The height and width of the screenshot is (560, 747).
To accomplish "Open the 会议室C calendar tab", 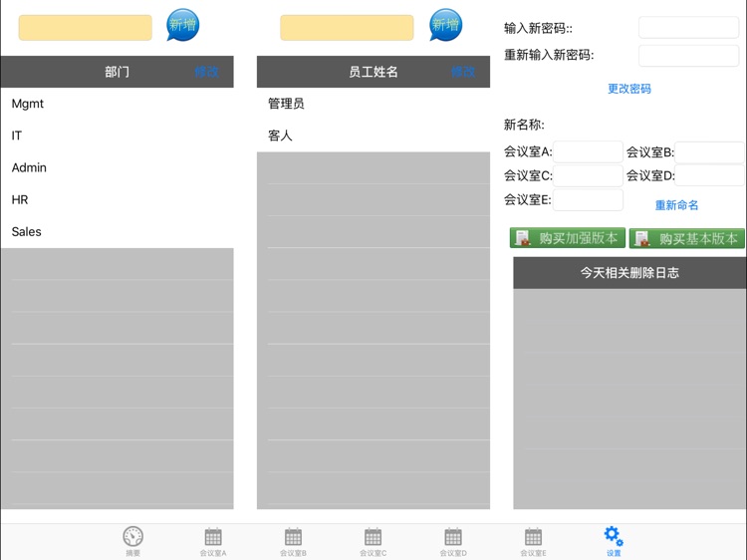I will tap(373, 542).
